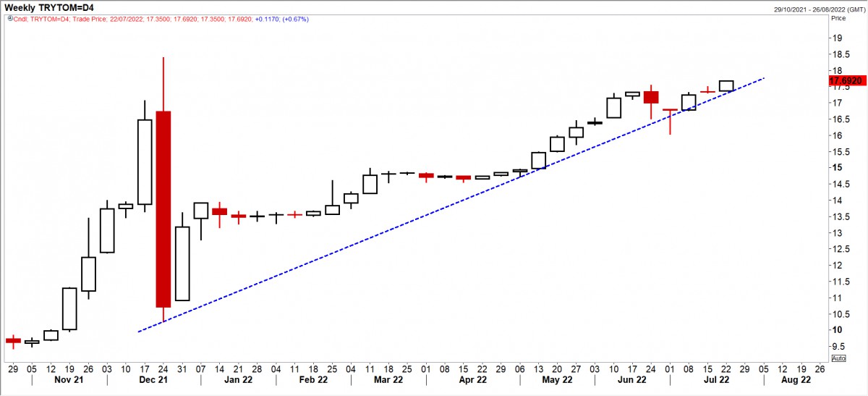Screen dimensions: 868x396
Task: Click the Dec 21 month label on time axis
Action: tap(154, 379)
